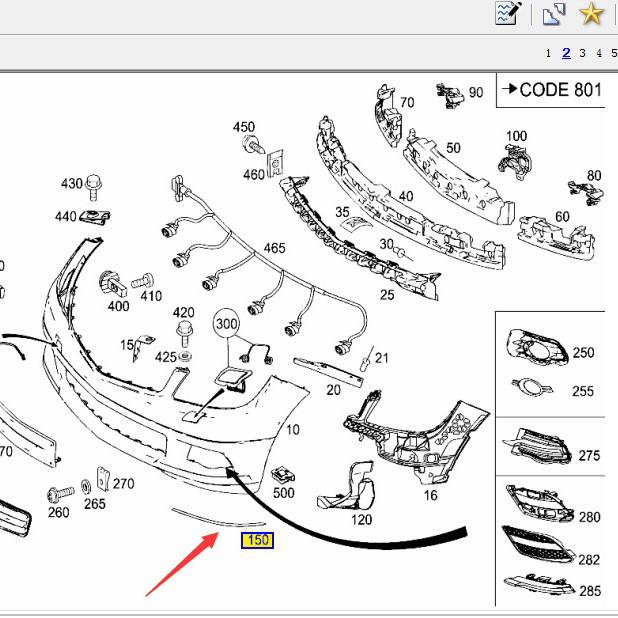Select bumper cover part number 10
Screen dimensions: 618x618
(x=292, y=430)
